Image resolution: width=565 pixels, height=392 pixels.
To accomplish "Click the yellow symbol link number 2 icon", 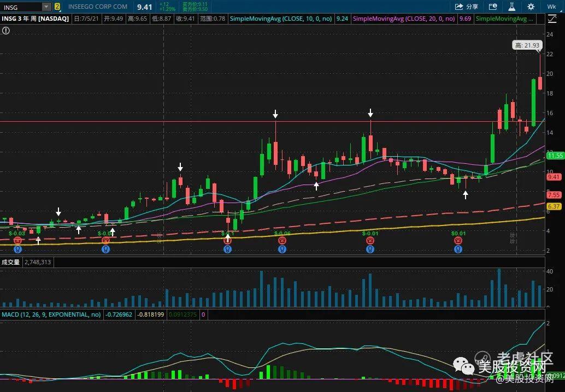I will tap(57, 7).
